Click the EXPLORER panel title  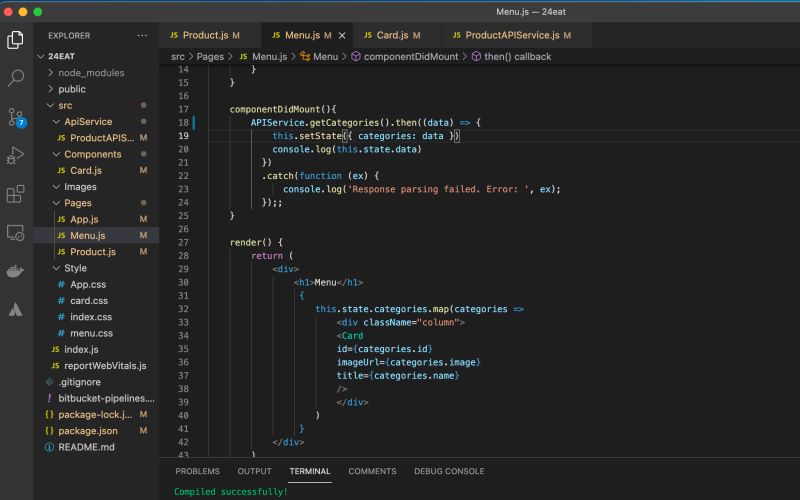pyautogui.click(x=69, y=36)
